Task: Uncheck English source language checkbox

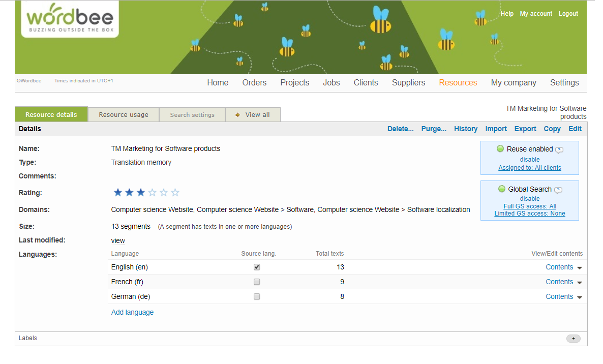Action: (x=257, y=267)
